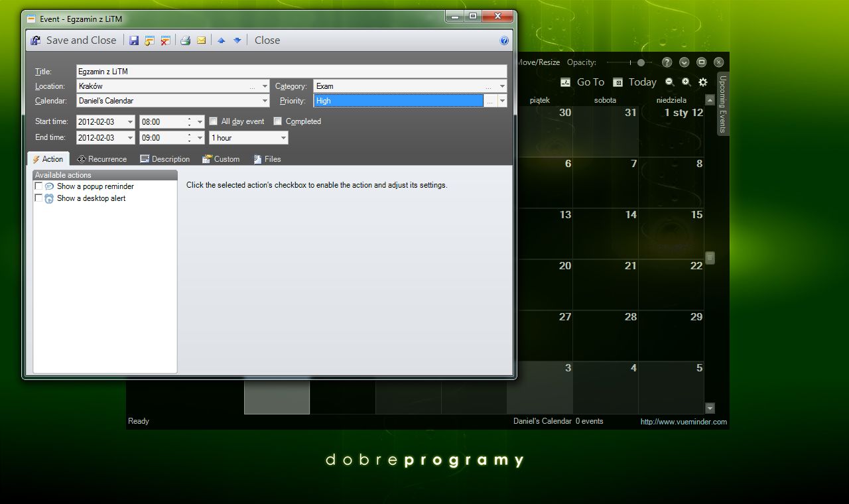Mark the event as Completed
The width and height of the screenshot is (849, 504).
278,121
